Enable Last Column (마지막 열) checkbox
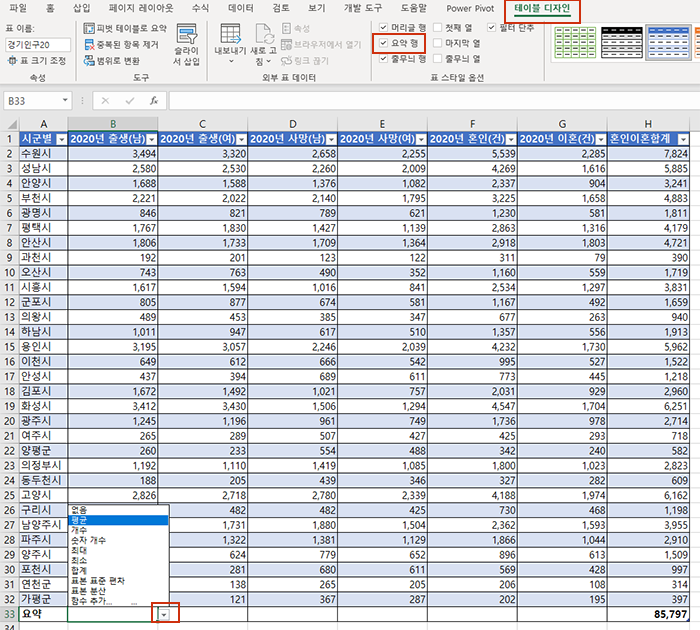 [x=438, y=43]
